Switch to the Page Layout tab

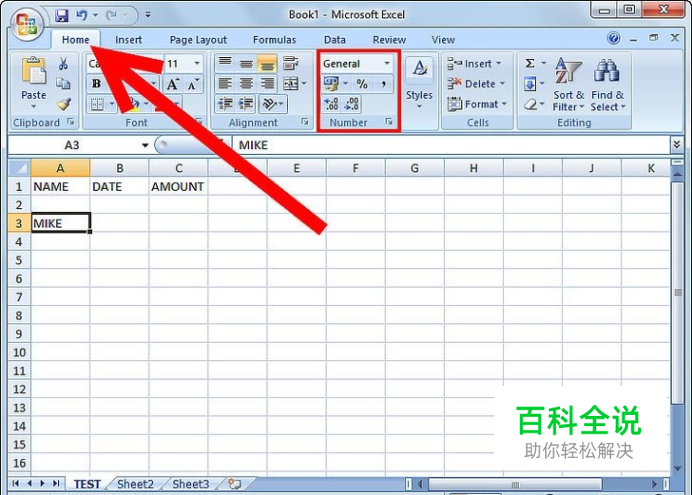point(198,40)
